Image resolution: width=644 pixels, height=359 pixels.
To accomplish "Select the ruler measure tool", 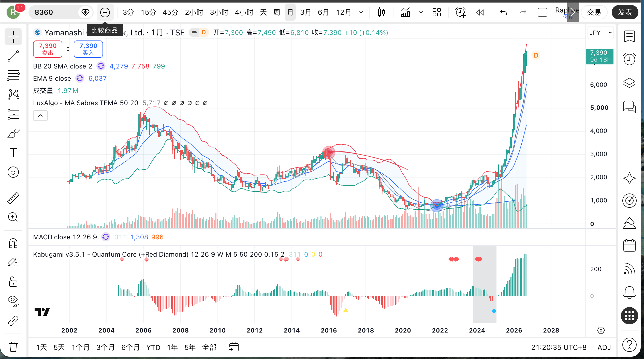I will (13, 198).
